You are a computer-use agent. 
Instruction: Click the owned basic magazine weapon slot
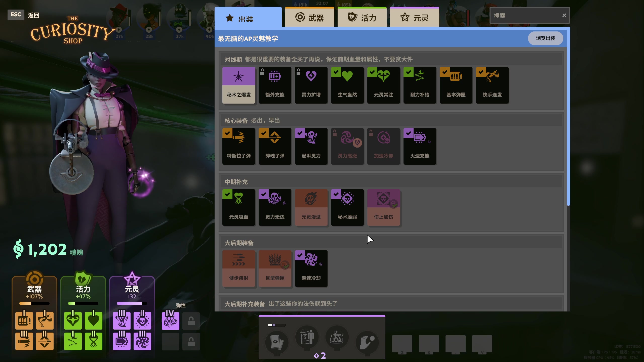24,321
